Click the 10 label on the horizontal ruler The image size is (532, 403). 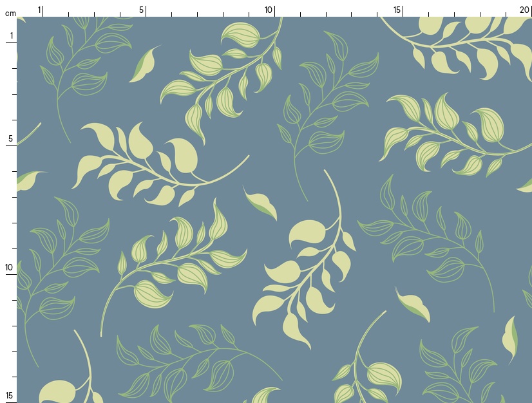point(269,10)
